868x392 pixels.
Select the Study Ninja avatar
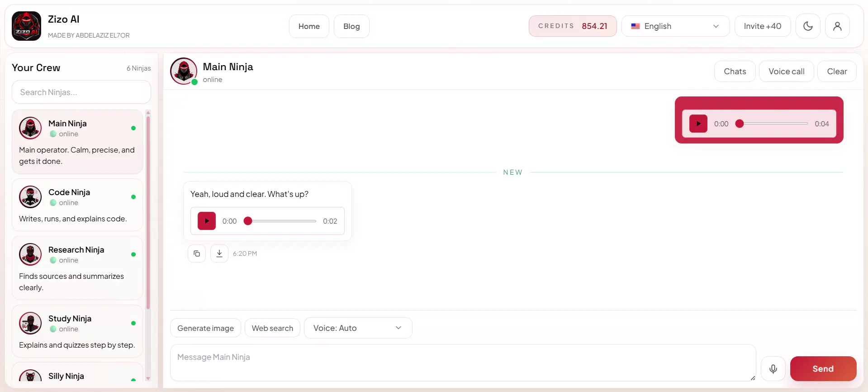(30, 323)
